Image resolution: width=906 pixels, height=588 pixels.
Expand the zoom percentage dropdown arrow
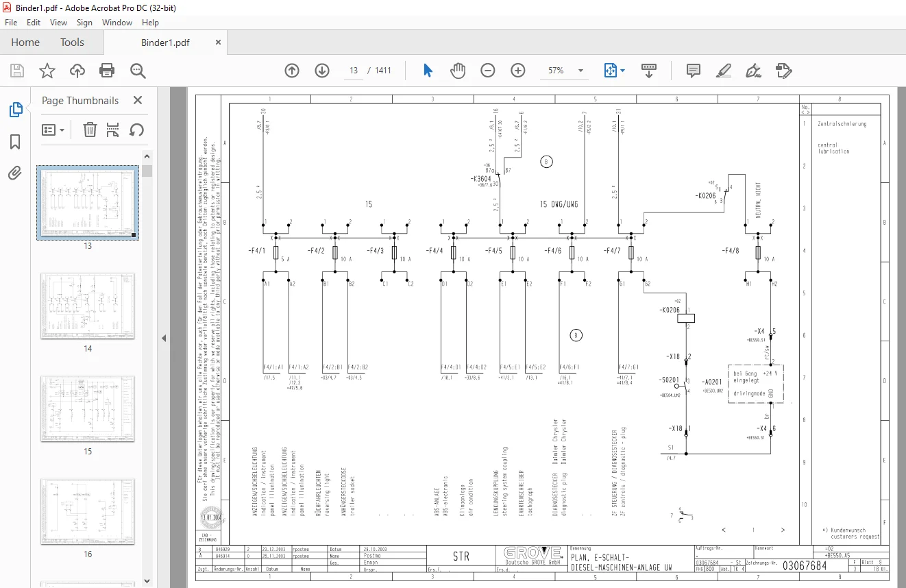581,71
